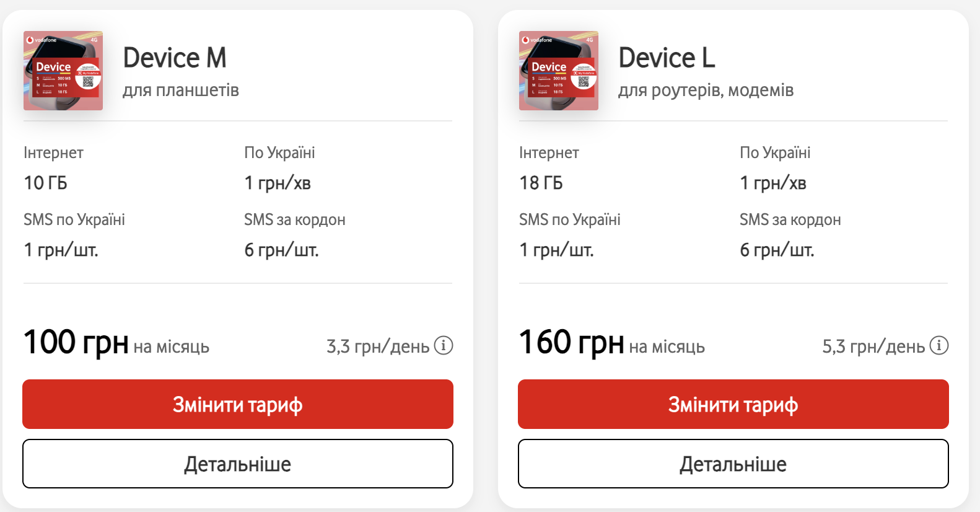Click the 5,3 грн/день daily price text
Screen dimensions: 980x512
coord(873,346)
